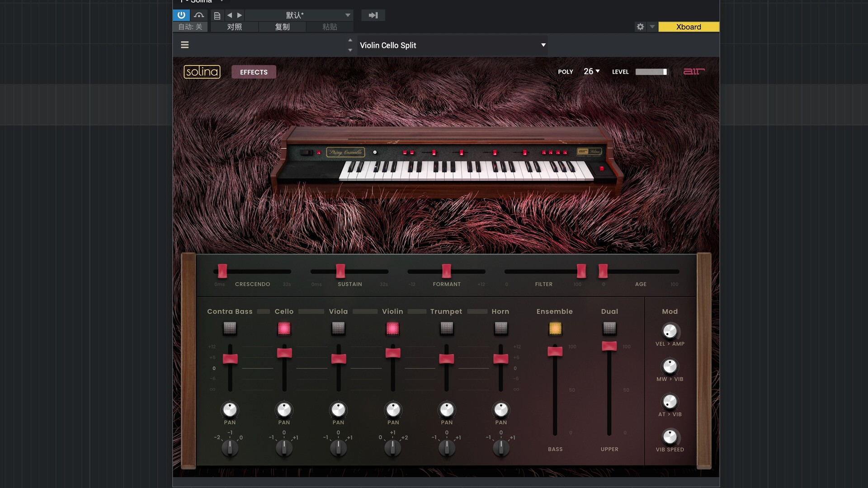Enable the Contra Bass voice button
868x488 pixels.
[230, 328]
